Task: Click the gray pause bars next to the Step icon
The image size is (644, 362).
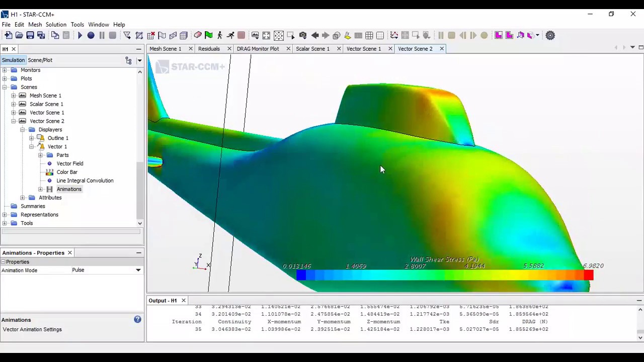Action: click(102, 35)
